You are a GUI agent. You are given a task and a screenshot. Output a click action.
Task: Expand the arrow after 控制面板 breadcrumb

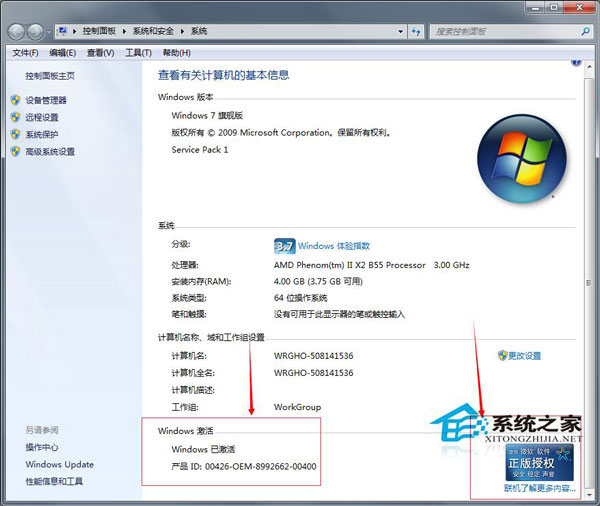(x=124, y=31)
